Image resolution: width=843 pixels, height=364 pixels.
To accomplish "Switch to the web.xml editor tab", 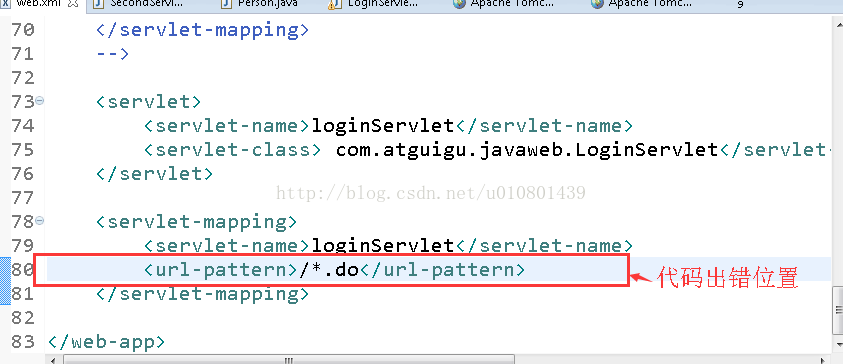I will point(39,4).
